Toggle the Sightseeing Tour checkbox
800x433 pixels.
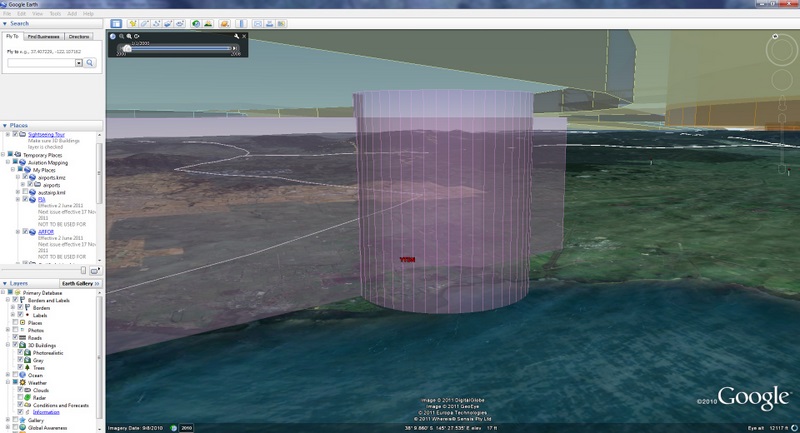(x=15, y=134)
